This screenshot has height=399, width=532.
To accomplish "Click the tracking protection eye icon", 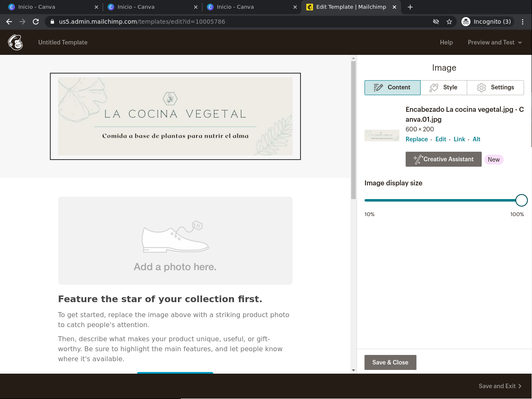I will pos(436,22).
